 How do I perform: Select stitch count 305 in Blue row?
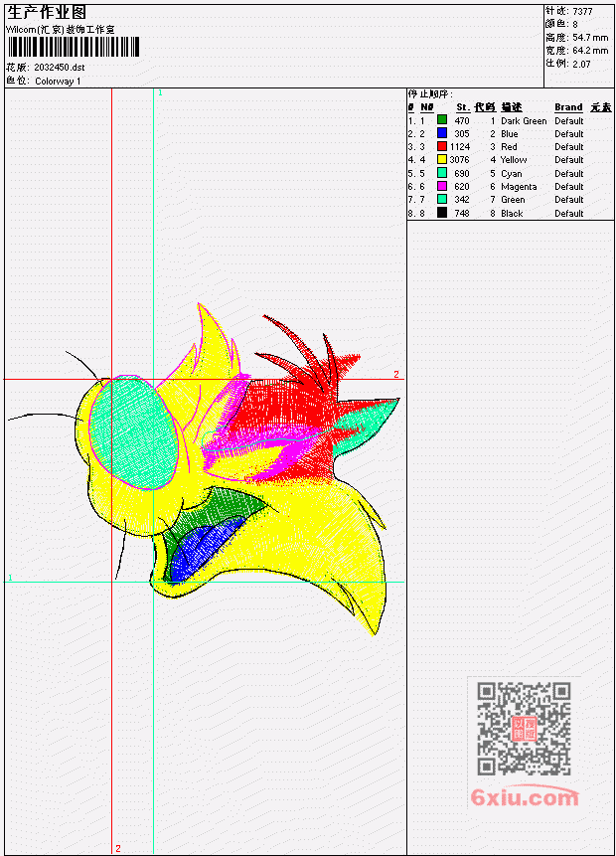[462, 134]
